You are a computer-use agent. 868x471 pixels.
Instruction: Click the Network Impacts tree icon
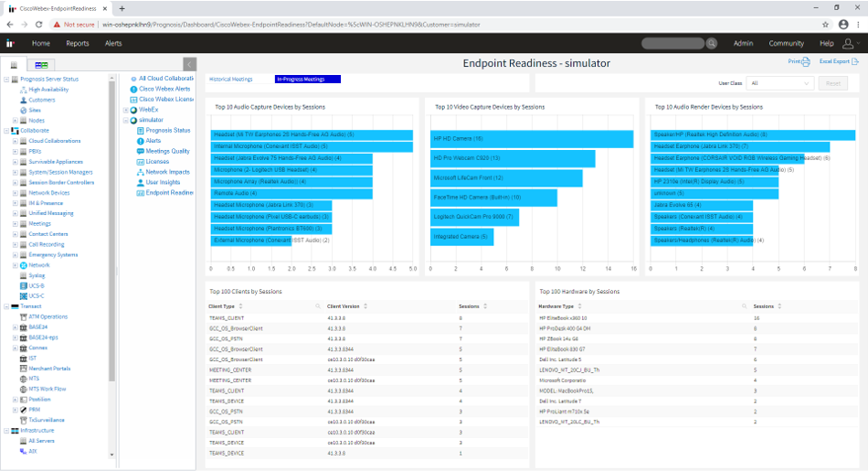[x=140, y=172]
